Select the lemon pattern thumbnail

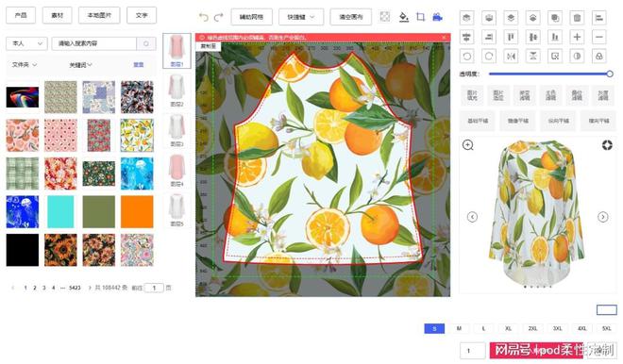pyautogui.click(x=137, y=136)
